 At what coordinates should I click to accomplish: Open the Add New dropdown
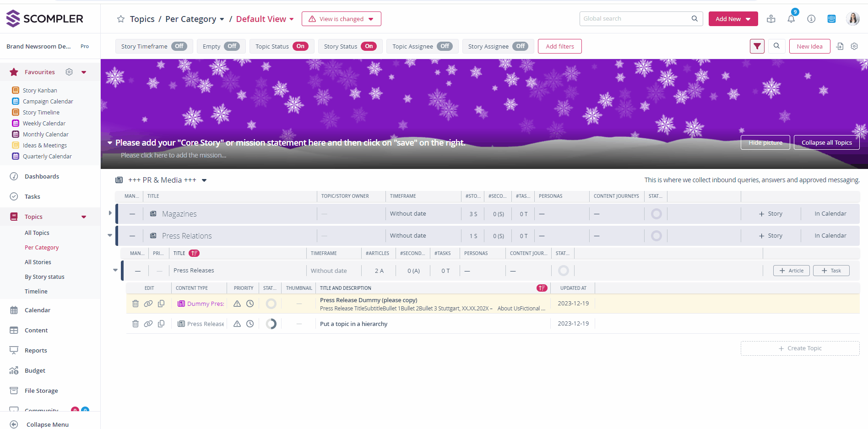[732, 19]
